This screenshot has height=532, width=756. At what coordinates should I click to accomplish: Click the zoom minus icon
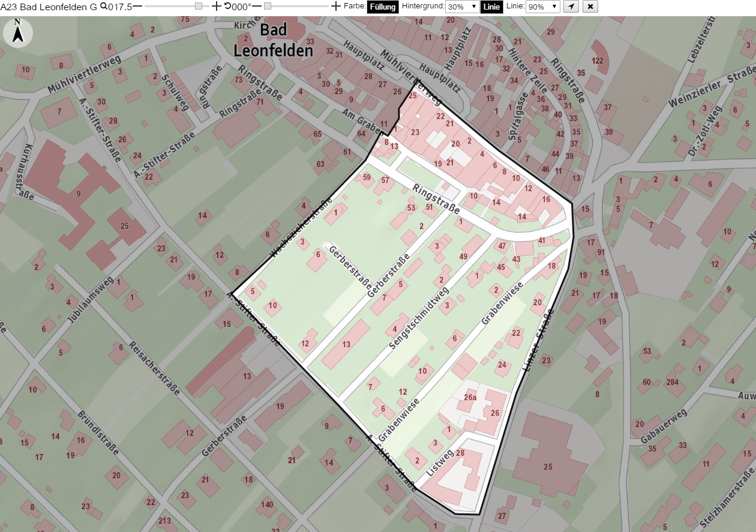click(137, 6)
